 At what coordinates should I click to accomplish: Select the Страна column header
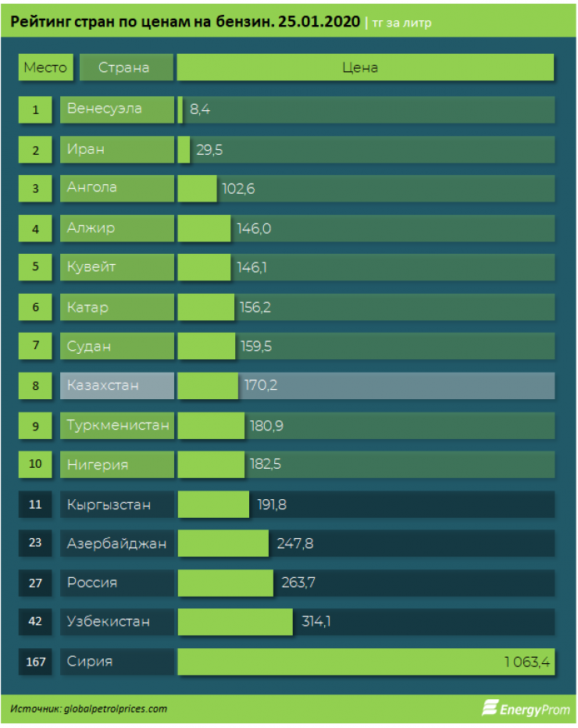pos(125,67)
